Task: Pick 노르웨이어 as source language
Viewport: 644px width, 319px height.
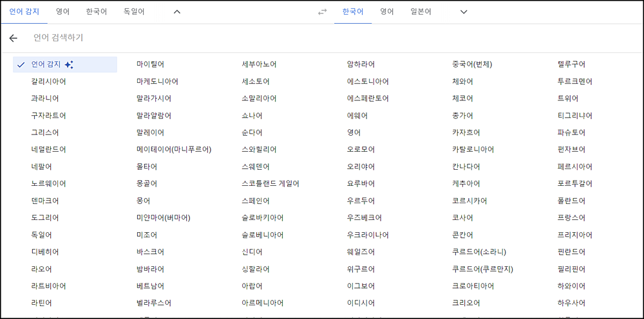Action: click(48, 184)
